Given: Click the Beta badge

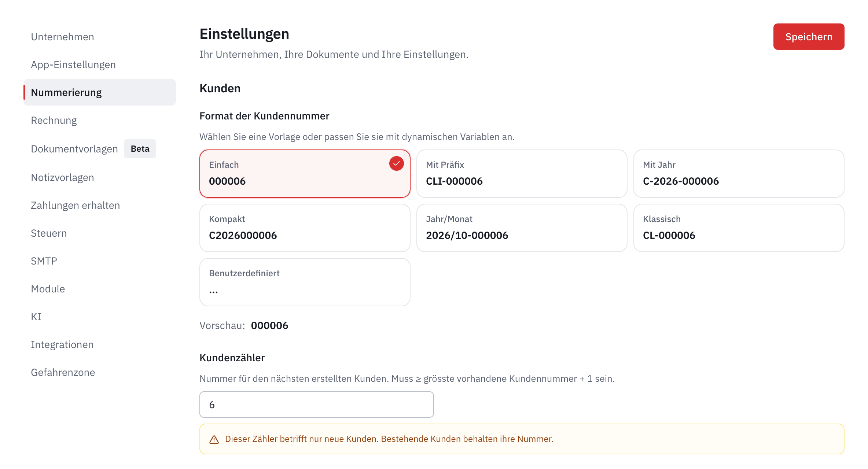Looking at the screenshot, I should tap(140, 149).
